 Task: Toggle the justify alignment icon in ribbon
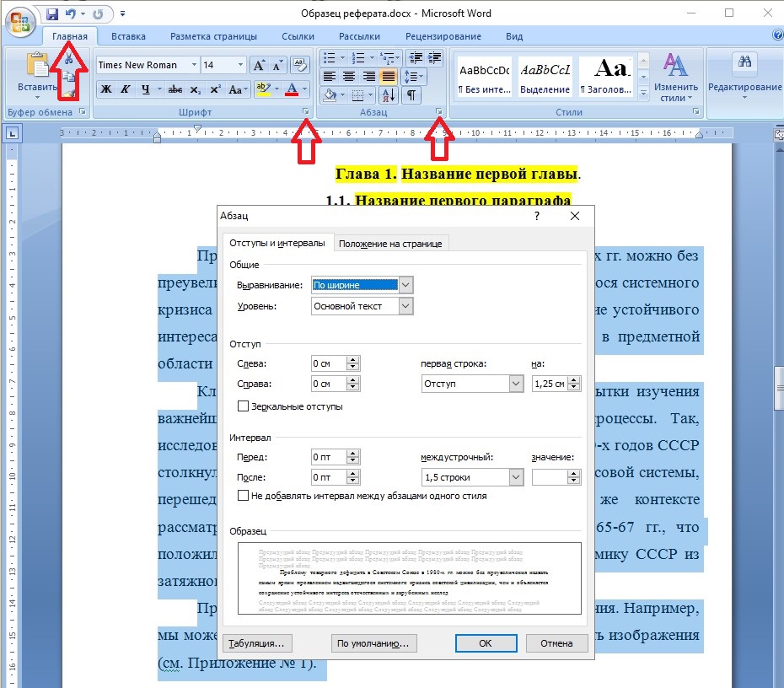(x=389, y=76)
